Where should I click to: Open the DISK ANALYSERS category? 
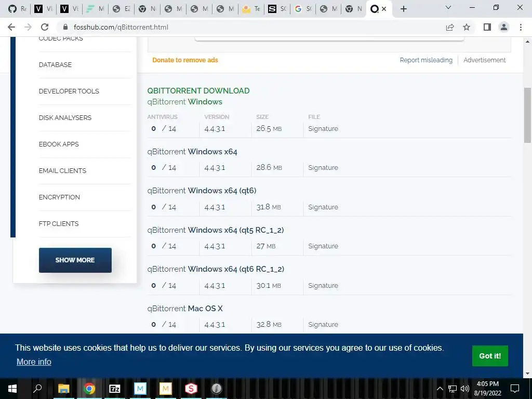tap(65, 118)
